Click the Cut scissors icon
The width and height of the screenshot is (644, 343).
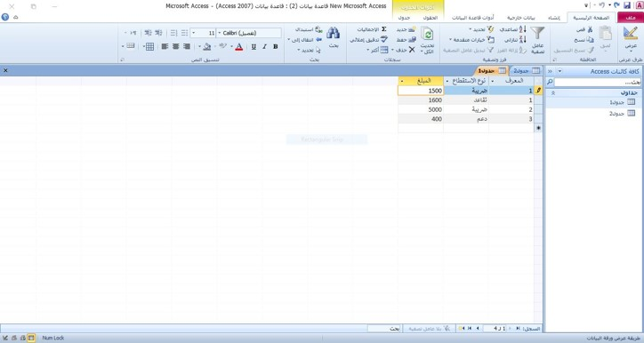coord(590,29)
